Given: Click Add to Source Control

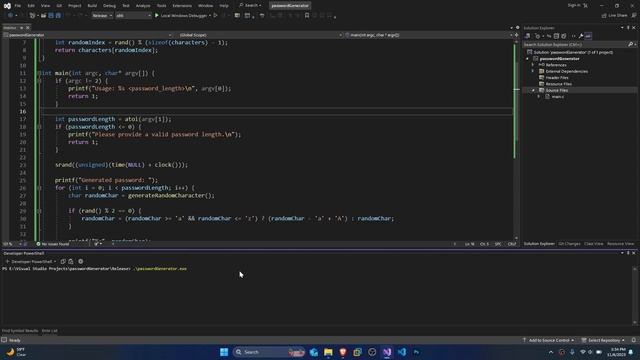Looking at the screenshot, I should pos(548,340).
